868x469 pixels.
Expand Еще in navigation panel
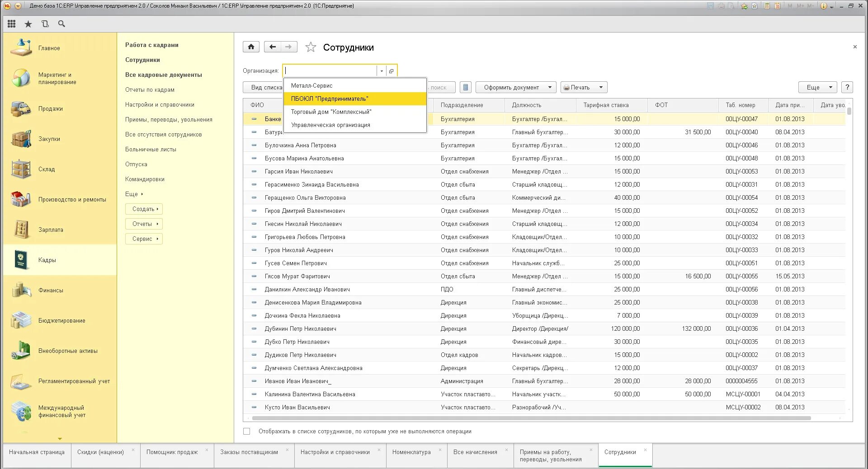coord(134,194)
